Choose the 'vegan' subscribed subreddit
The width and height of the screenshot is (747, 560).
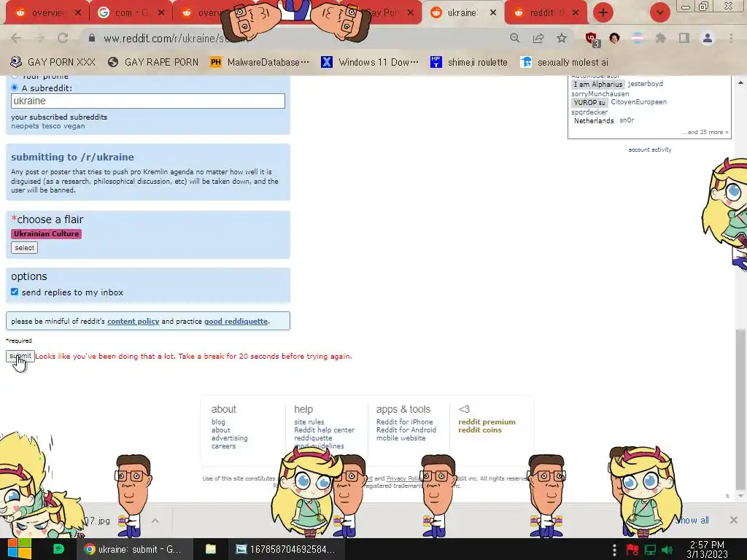[x=74, y=126]
